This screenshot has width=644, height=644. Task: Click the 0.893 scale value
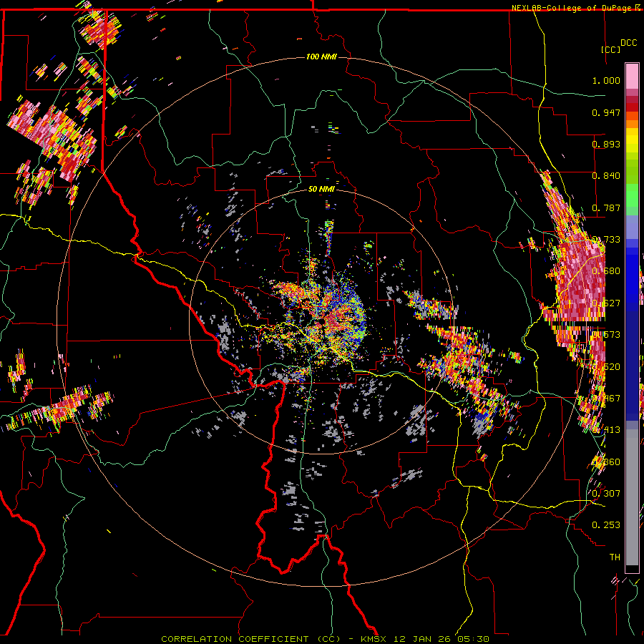point(606,144)
